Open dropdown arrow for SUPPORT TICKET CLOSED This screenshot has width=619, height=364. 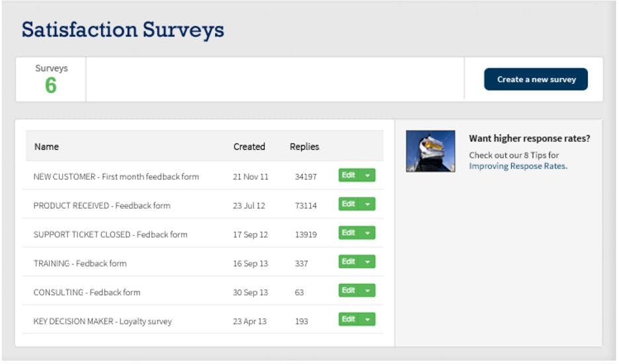(368, 233)
